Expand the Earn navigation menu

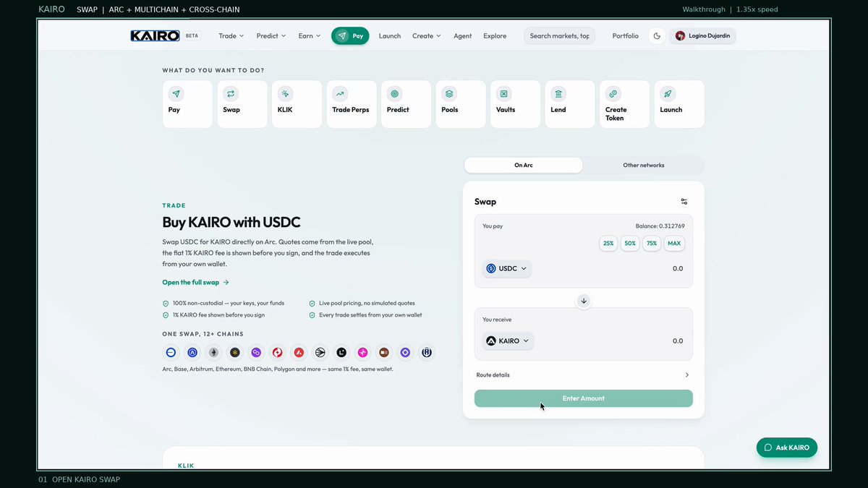point(310,35)
